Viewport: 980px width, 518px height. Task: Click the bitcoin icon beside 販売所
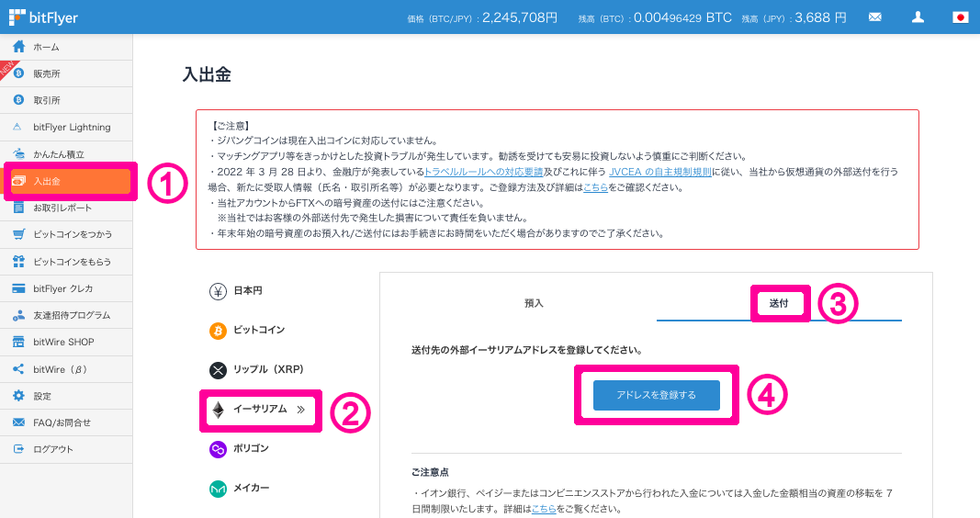tap(18, 73)
